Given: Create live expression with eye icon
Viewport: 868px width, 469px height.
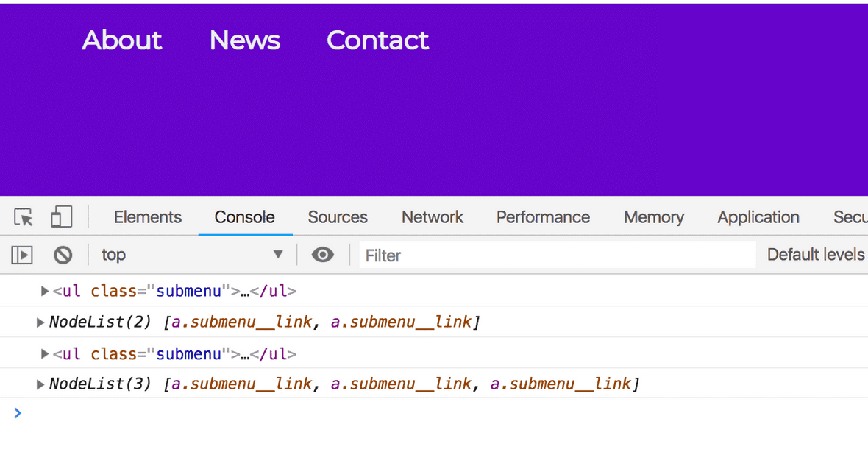Looking at the screenshot, I should [x=323, y=255].
